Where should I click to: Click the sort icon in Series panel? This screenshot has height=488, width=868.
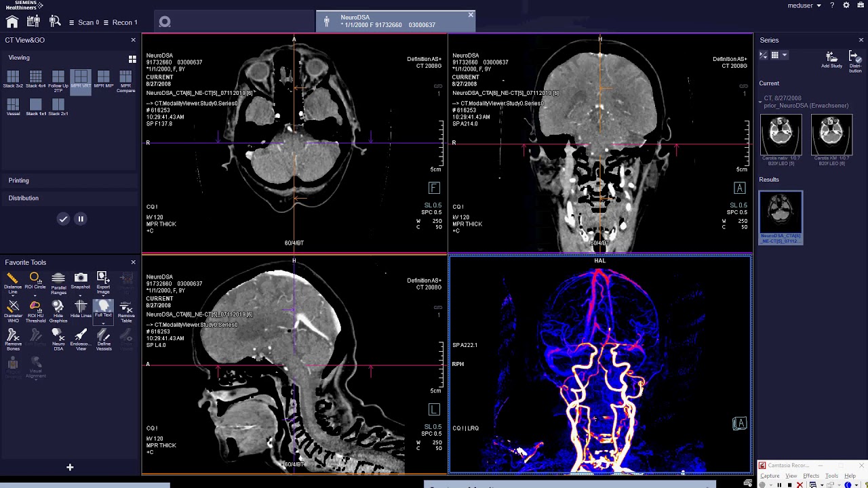pos(764,55)
